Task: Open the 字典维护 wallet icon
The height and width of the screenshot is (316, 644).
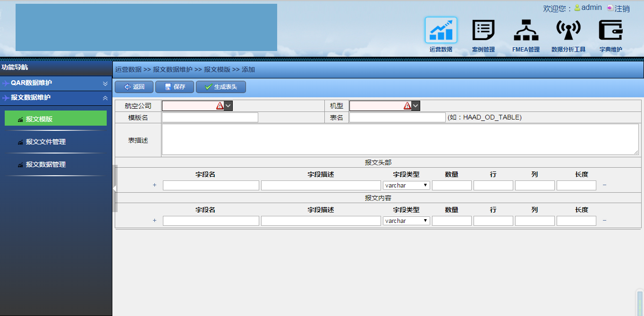Action: pos(610,30)
